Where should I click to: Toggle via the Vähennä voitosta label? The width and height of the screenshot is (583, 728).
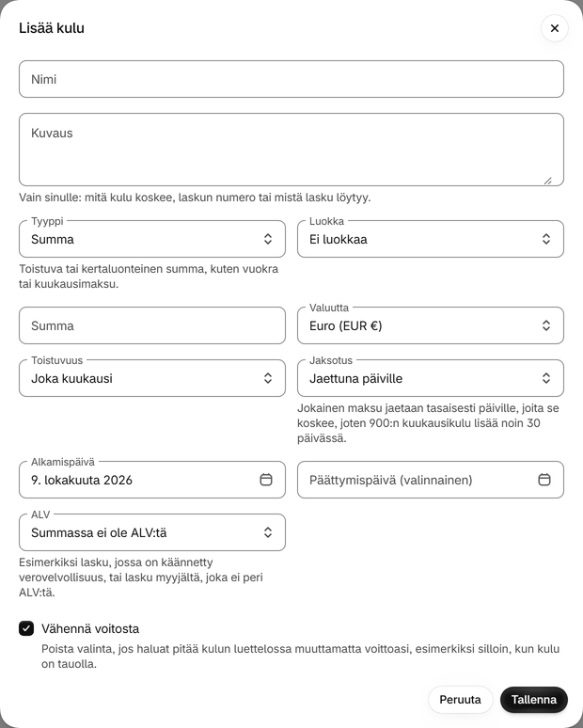pyautogui.click(x=90, y=628)
